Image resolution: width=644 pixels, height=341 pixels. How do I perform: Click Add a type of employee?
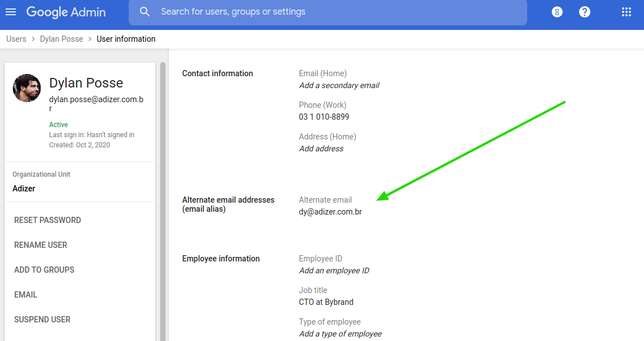pyautogui.click(x=340, y=334)
